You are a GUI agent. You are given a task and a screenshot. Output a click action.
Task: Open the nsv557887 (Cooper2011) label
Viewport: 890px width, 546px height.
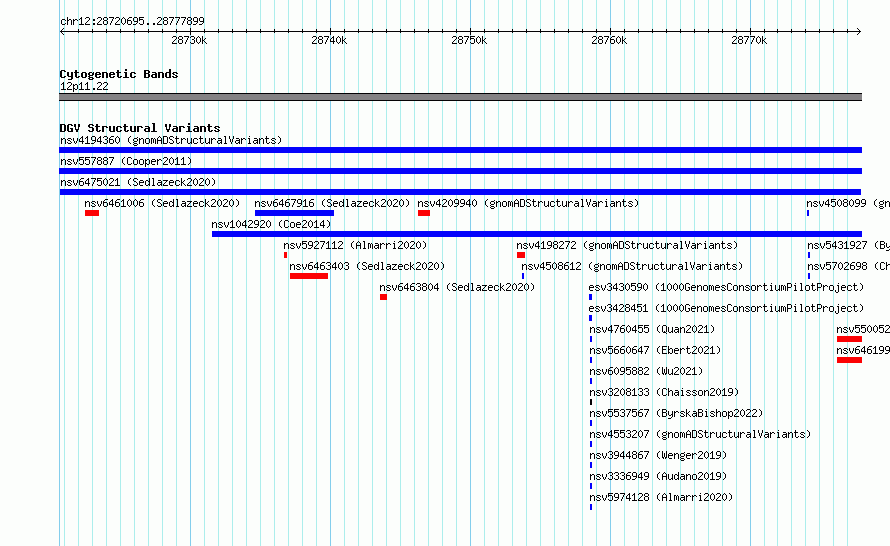click(x=126, y=161)
